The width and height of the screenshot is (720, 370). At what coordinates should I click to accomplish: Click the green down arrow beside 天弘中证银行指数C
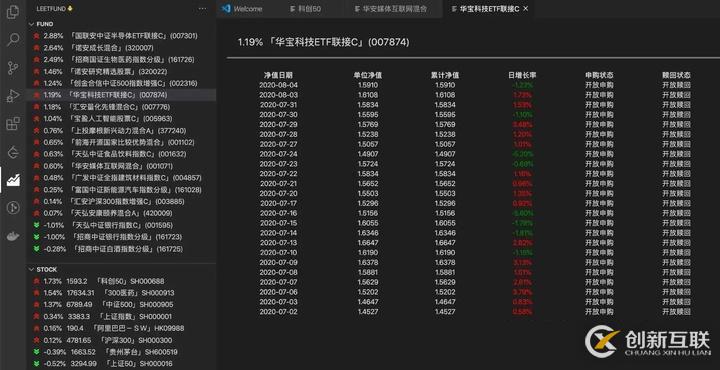tap(36, 225)
